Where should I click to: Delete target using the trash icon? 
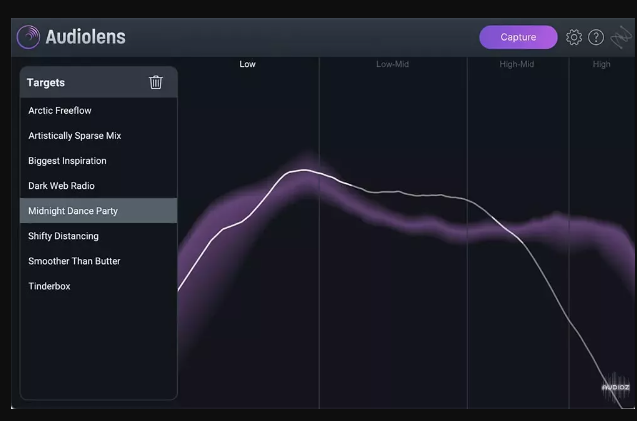[156, 82]
